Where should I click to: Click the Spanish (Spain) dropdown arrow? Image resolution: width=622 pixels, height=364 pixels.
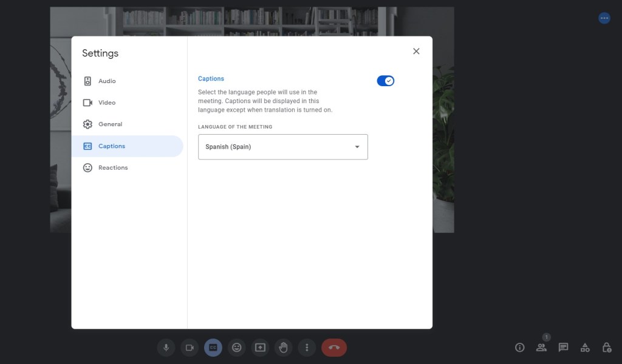click(x=357, y=147)
